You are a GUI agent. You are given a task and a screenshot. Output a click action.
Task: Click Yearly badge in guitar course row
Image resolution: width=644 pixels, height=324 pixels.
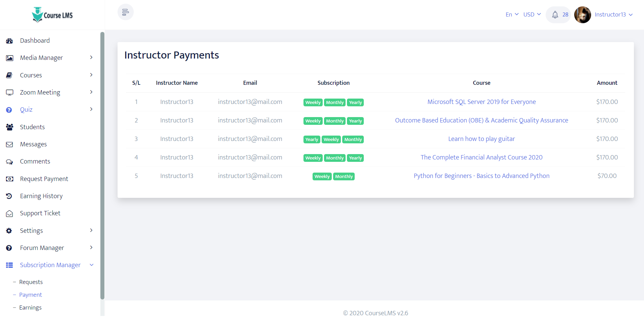pyautogui.click(x=312, y=139)
